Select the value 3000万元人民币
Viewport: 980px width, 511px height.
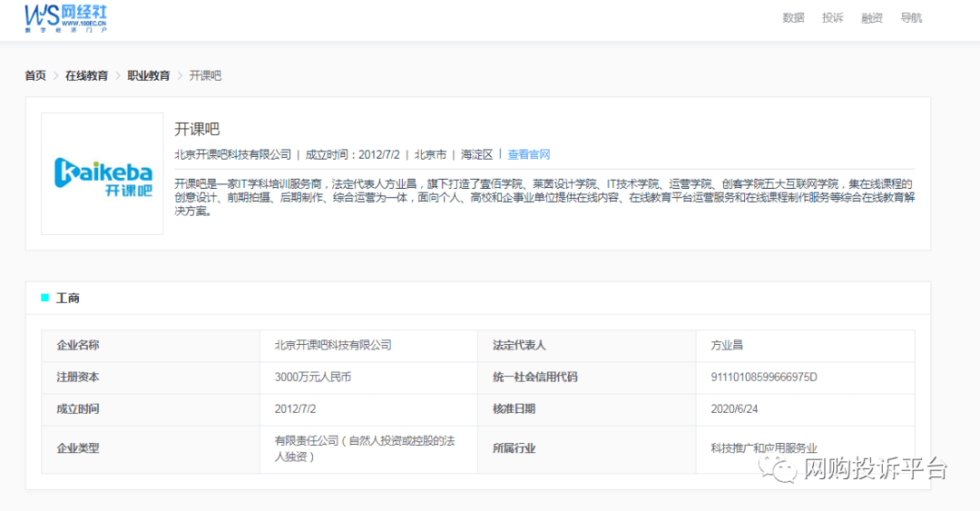(x=313, y=378)
